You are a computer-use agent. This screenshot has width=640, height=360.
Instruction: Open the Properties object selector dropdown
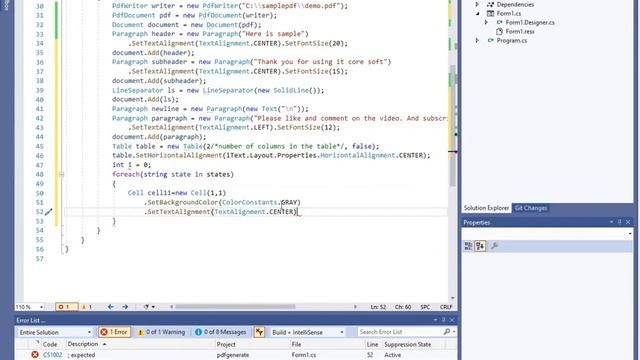click(630, 234)
